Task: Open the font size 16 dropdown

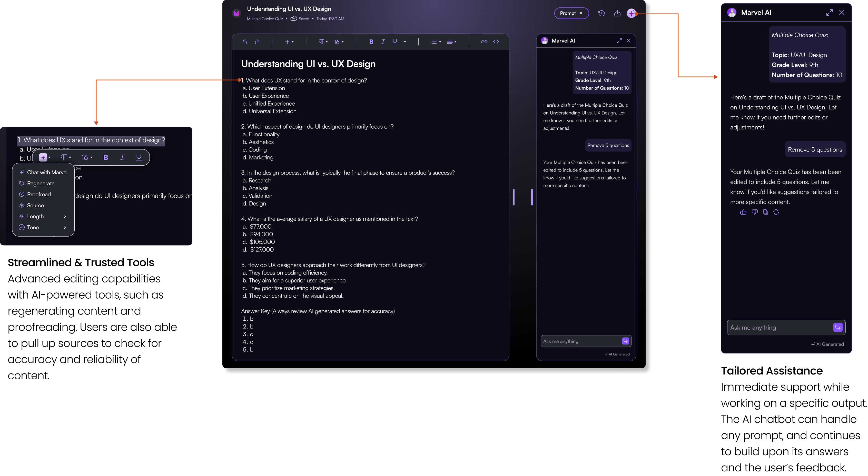Action: tap(338, 42)
